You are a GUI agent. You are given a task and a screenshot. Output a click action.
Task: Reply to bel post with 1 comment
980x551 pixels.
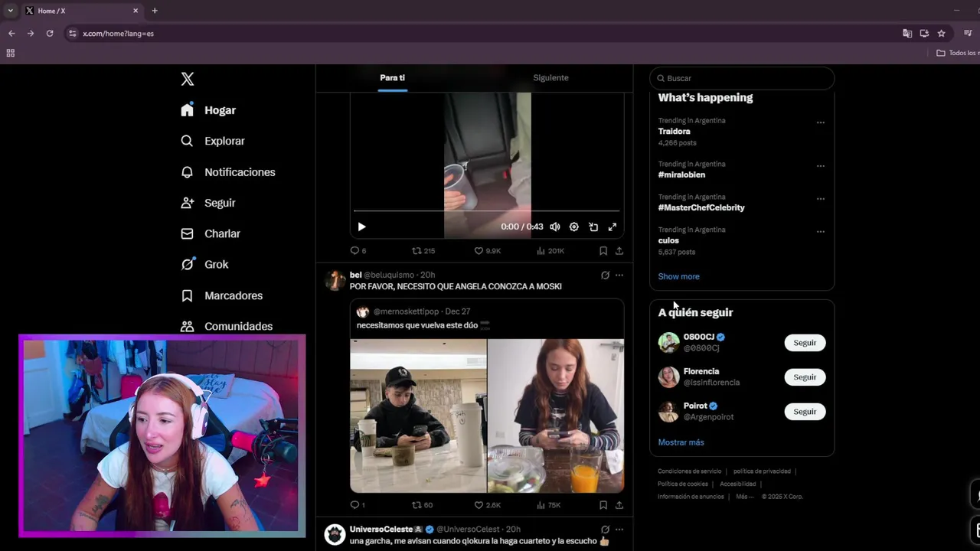point(357,505)
